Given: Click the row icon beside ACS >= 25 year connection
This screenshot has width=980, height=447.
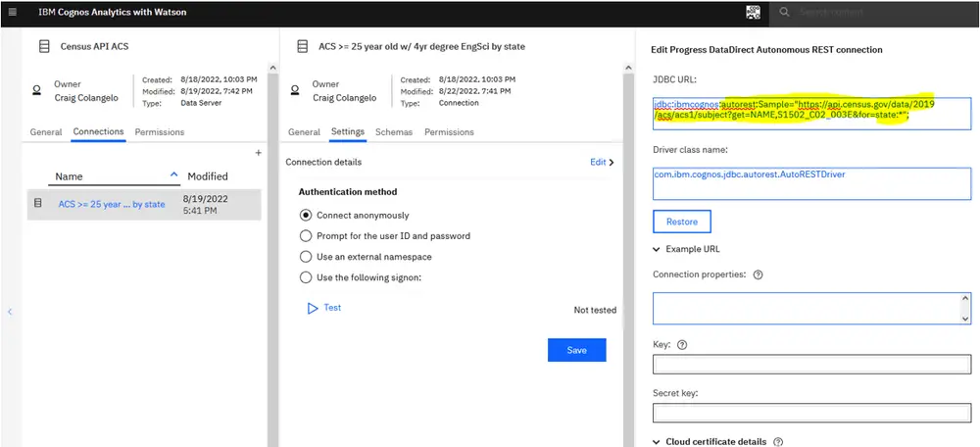Looking at the screenshot, I should [x=38, y=203].
